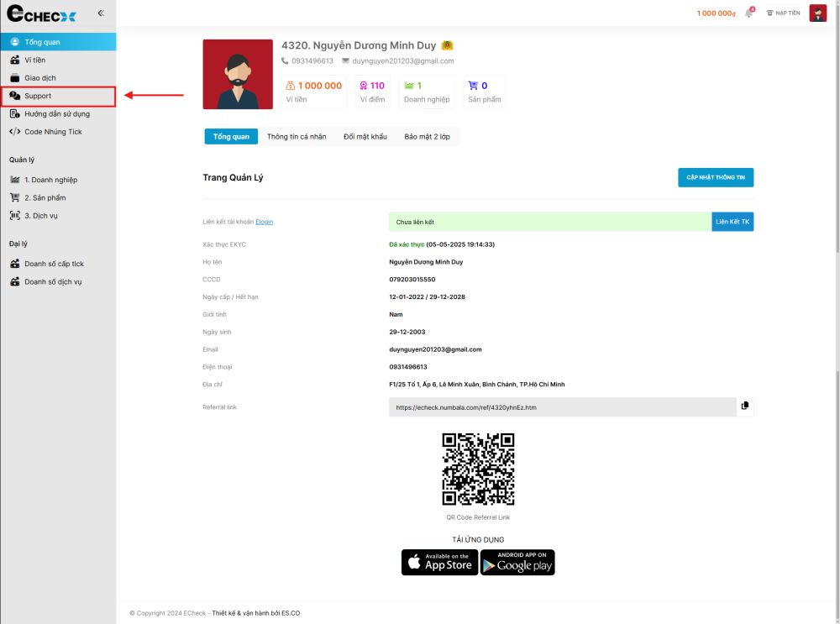Go to 2. Sản phẩm management
This screenshot has width=840, height=624.
click(45, 198)
